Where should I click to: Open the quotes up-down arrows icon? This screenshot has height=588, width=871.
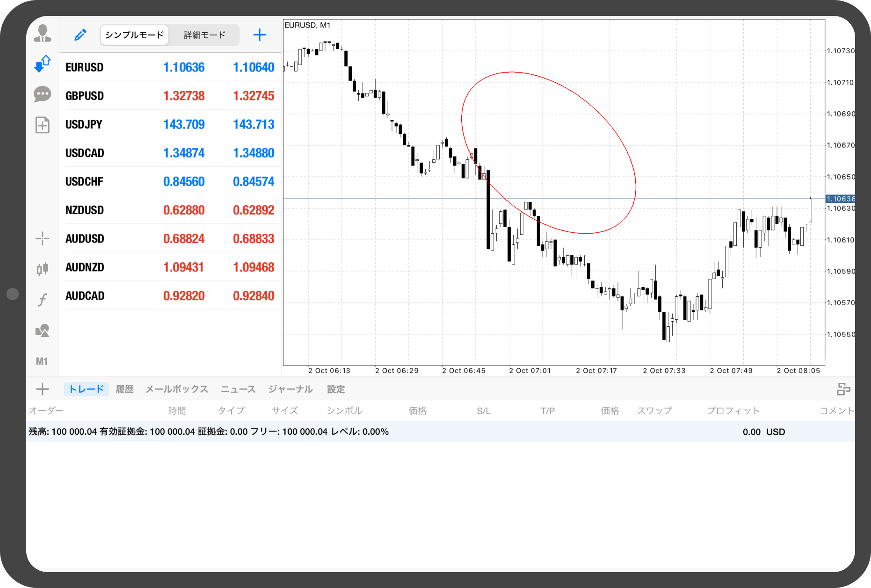[x=43, y=64]
